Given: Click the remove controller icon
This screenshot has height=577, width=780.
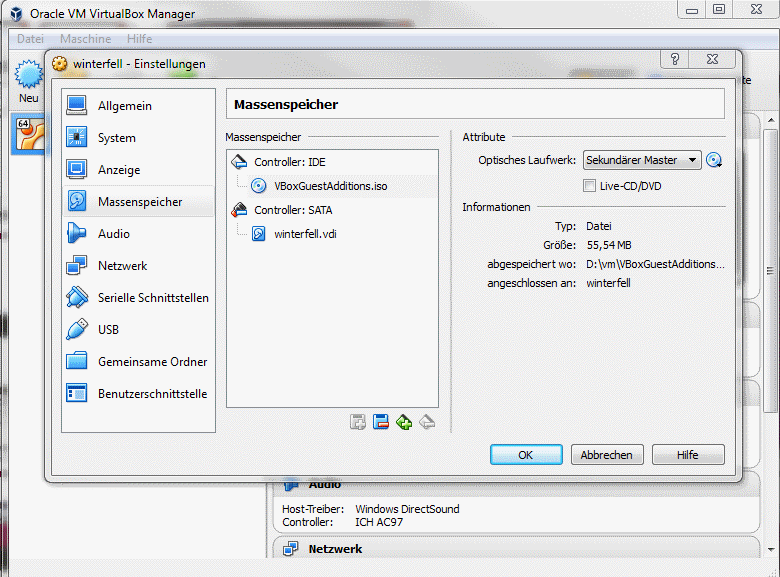Looking at the screenshot, I should (427, 422).
